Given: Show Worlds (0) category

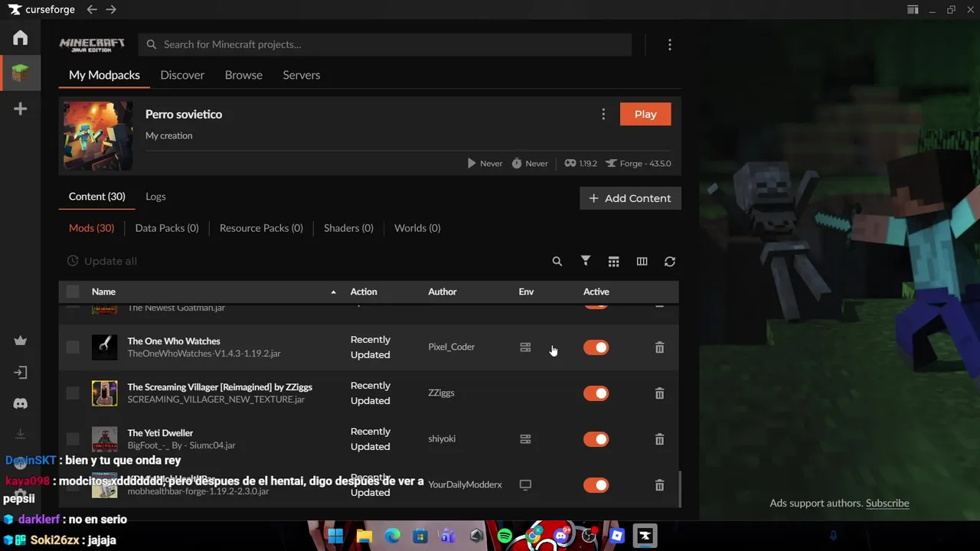Looking at the screenshot, I should tap(417, 228).
